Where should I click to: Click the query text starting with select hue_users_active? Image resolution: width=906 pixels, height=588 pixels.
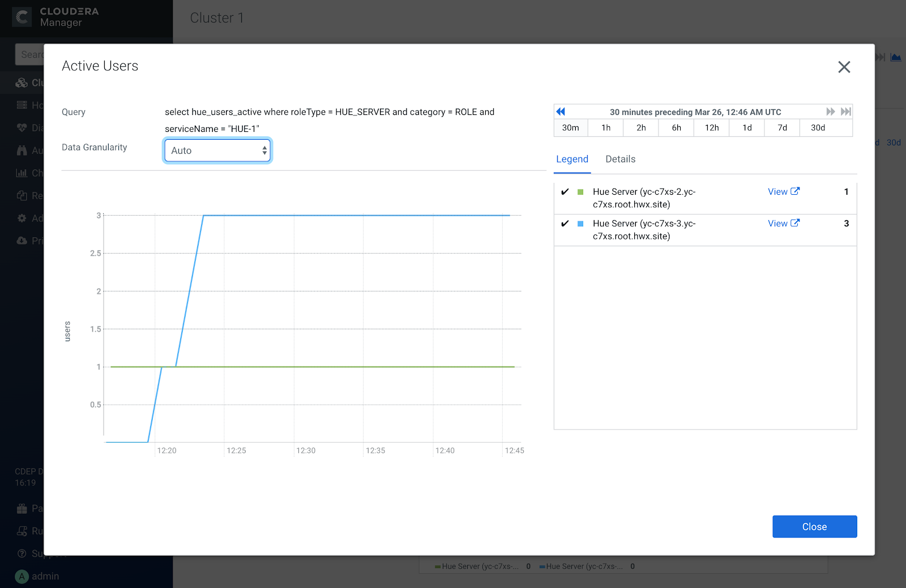pos(330,120)
